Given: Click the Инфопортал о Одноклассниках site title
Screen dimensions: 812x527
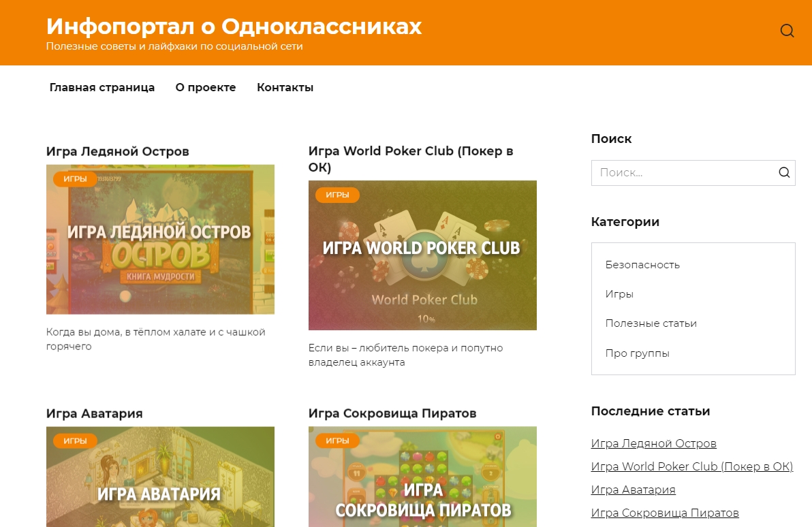Looking at the screenshot, I should 234,27.
